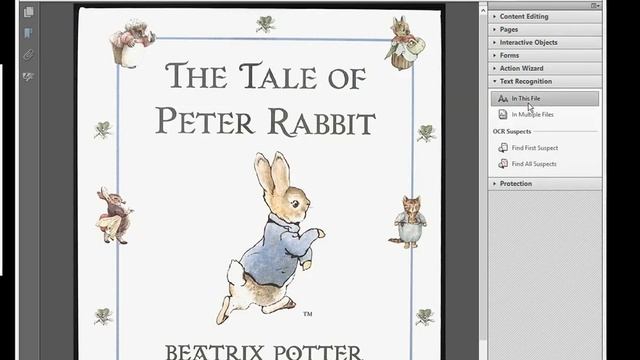Collapse the Text Recognition section
Image resolution: width=640 pixels, height=360 pixels.
pyautogui.click(x=545, y=81)
